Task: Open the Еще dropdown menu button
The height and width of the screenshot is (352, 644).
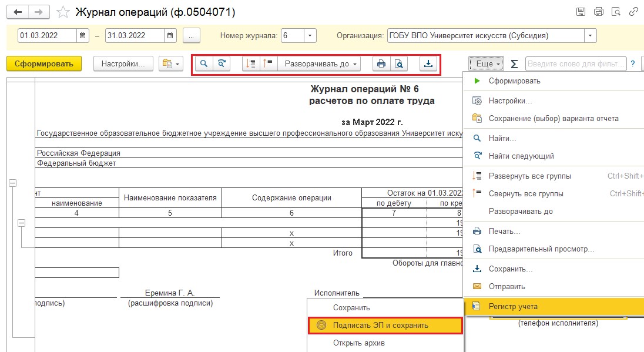Action: [x=487, y=63]
